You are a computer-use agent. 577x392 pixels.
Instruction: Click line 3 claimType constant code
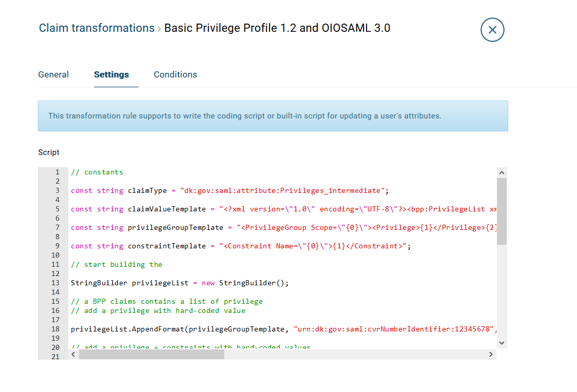click(229, 191)
